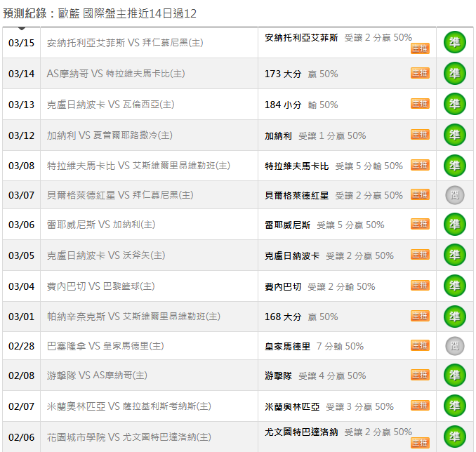Image resolution: width=476 pixels, height=452 pixels.
Task: Open match 費內巴切 VS 巴黎籃球(主)
Action: (x=101, y=286)
